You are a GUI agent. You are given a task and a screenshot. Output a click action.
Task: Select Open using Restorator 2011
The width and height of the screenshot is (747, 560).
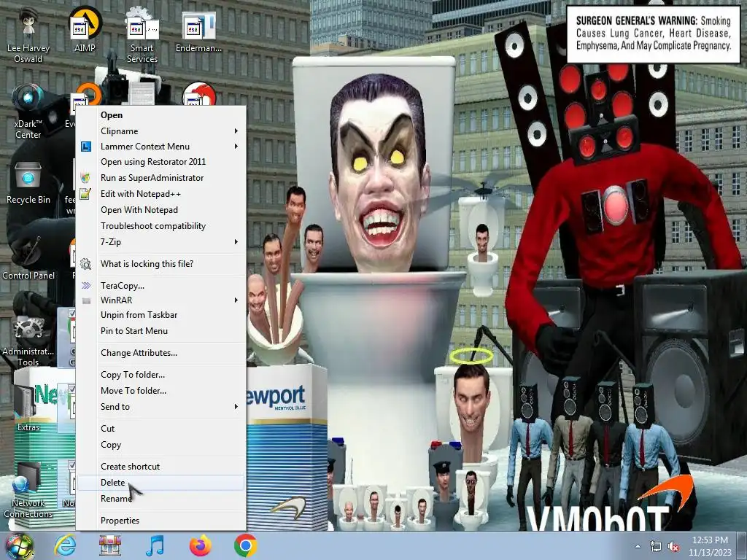pyautogui.click(x=160, y=162)
